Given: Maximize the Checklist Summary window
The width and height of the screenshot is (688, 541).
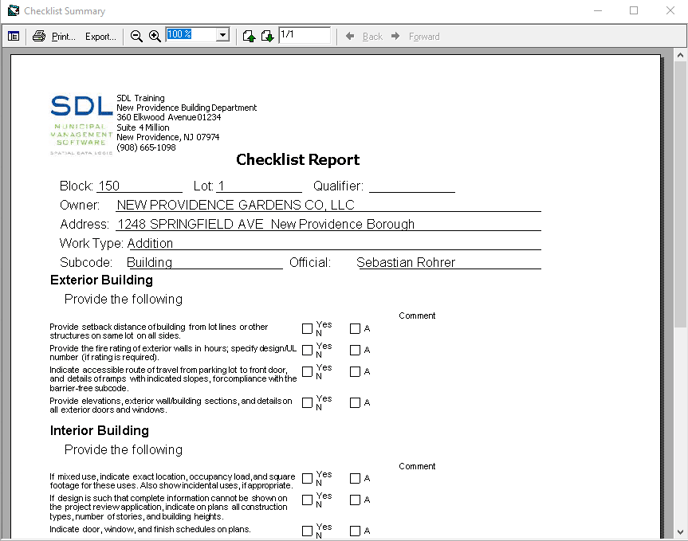Looking at the screenshot, I should tap(634, 11).
